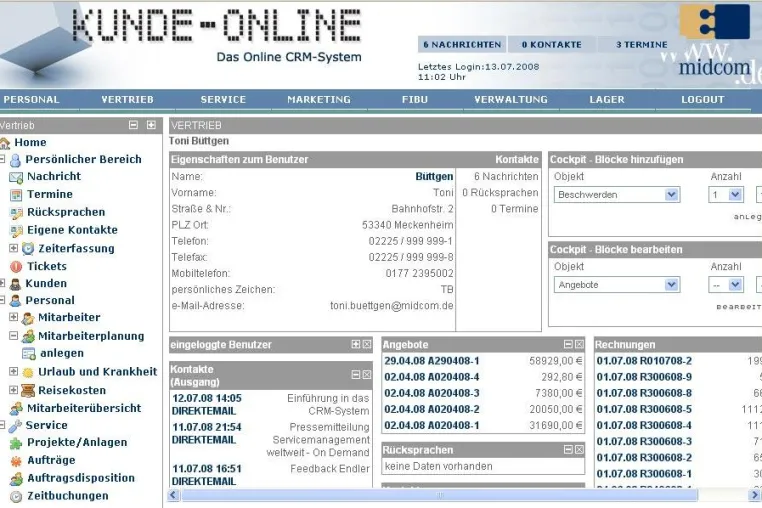
Task: Click the horizontal scrollbar left arrow
Action: coord(173,495)
